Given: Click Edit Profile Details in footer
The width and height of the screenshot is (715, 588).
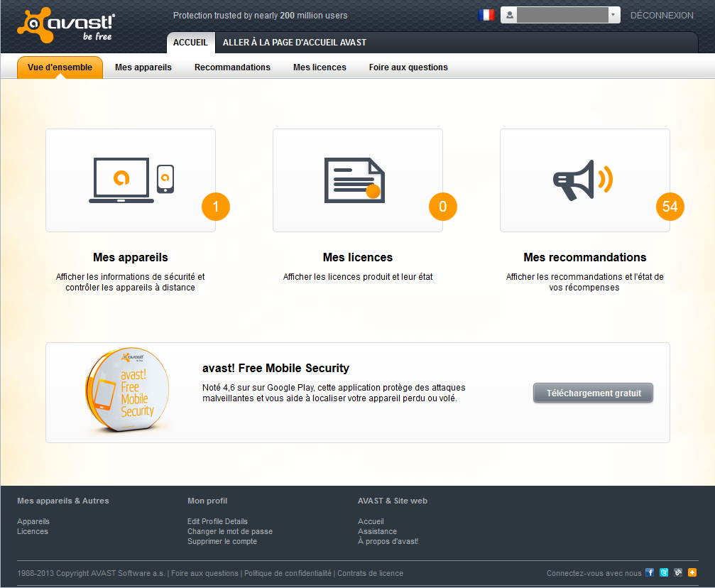Looking at the screenshot, I should tap(217, 521).
